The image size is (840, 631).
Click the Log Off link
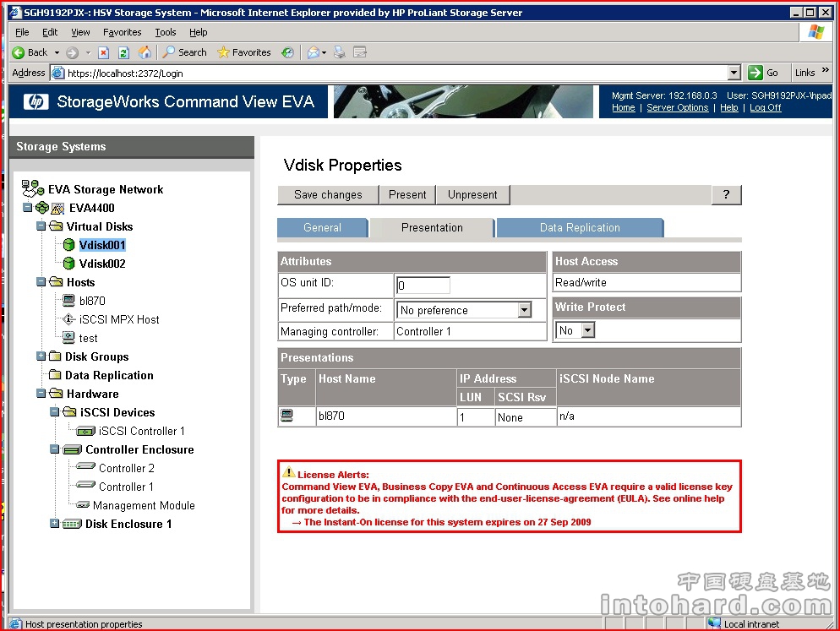(x=766, y=107)
